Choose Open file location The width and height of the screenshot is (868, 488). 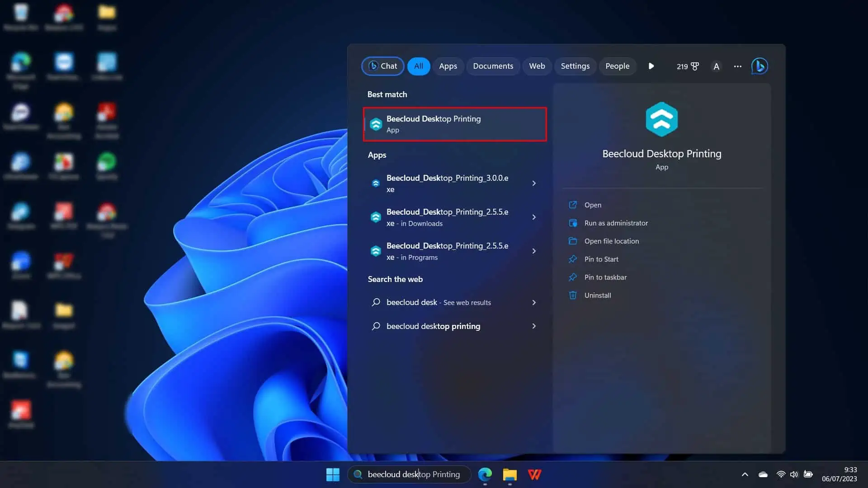612,241
